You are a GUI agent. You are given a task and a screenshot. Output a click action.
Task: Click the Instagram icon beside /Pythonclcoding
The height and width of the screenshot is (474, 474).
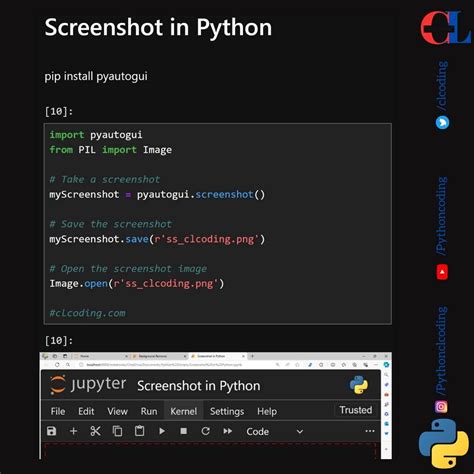441,406
